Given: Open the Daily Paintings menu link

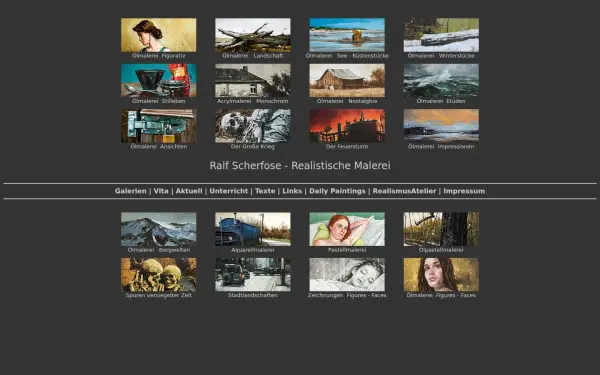Looking at the screenshot, I should pos(337,191).
